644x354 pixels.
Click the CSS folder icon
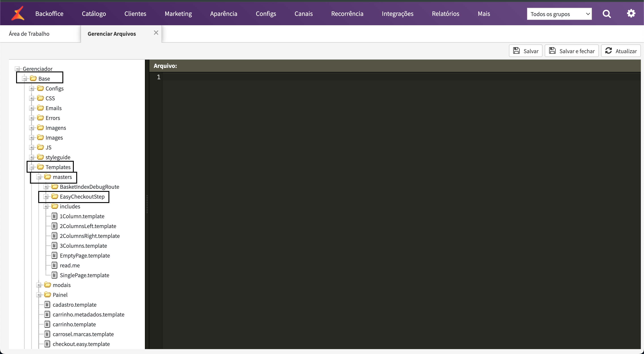tap(40, 98)
